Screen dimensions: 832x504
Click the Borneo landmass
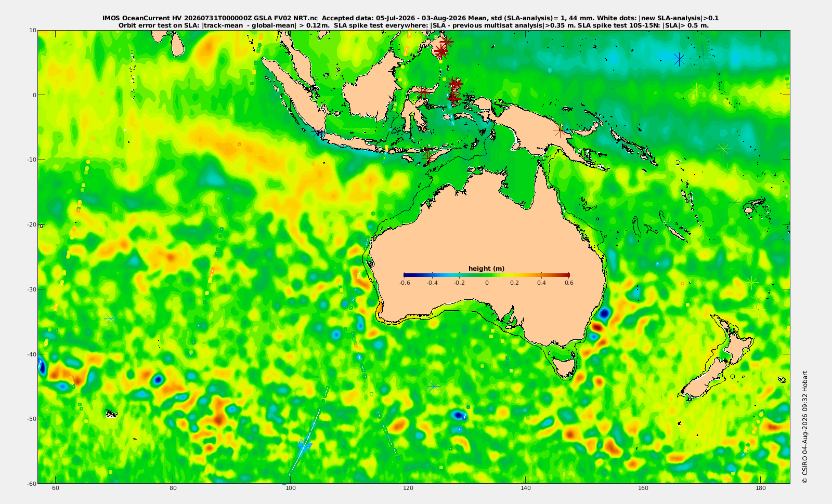tap(372, 86)
